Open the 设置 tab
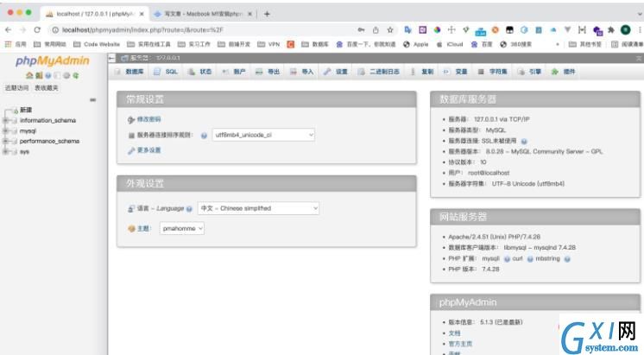 coord(336,72)
